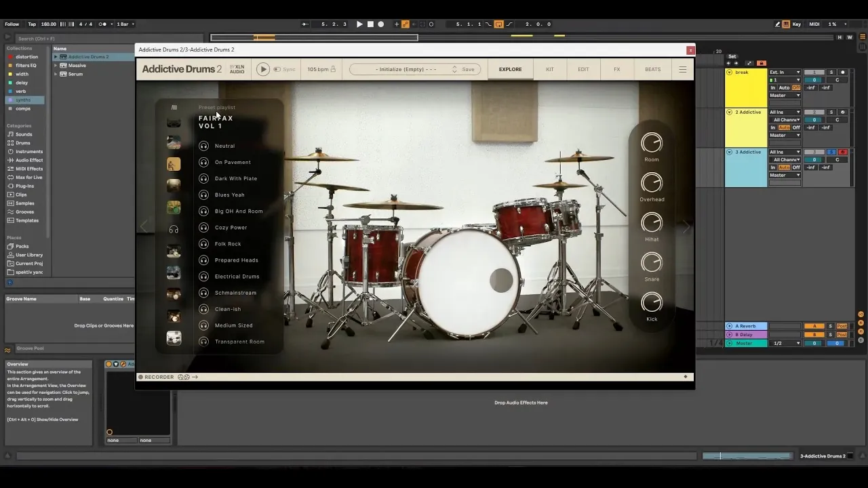Switch to the EXPLORE tab
The width and height of the screenshot is (868, 488).
[511, 69]
